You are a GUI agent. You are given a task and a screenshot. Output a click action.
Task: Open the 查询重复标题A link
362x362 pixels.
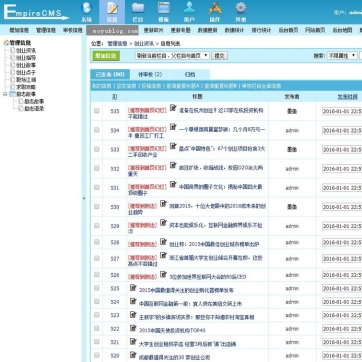coord(183,86)
